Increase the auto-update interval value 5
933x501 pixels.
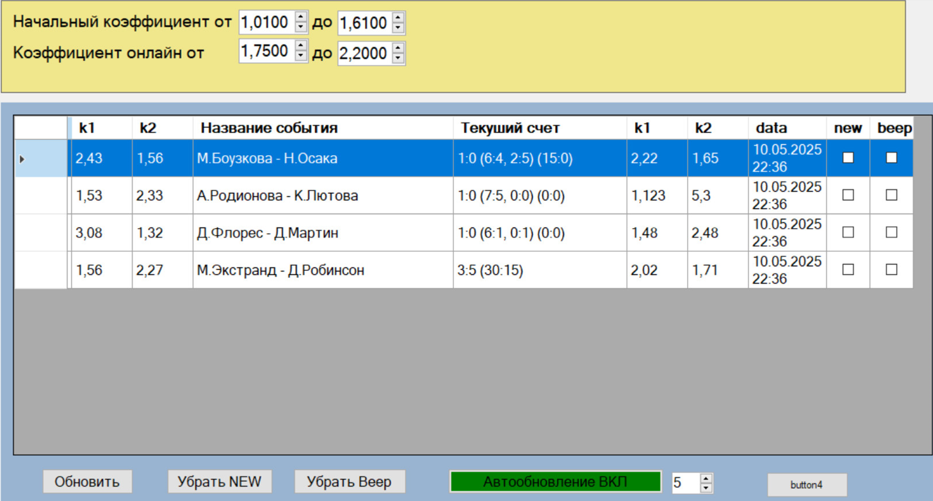(x=706, y=478)
